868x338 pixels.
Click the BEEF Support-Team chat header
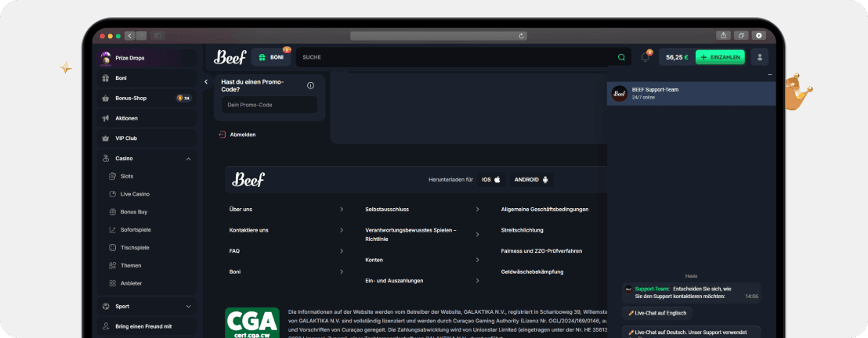coord(691,93)
